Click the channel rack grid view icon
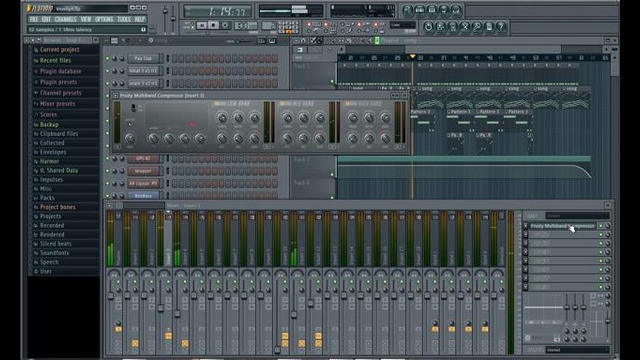Image resolution: width=640 pixels, height=360 pixels. pos(114,41)
